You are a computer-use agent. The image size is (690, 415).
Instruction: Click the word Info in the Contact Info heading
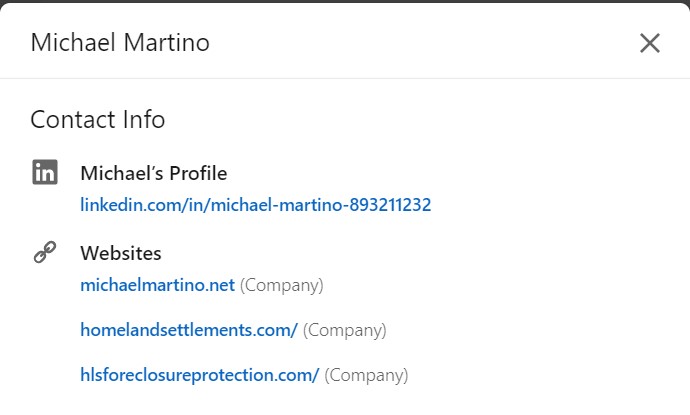(x=144, y=119)
